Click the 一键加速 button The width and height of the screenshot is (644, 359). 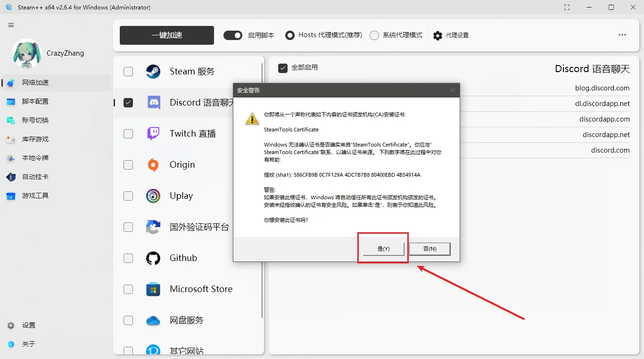[167, 35]
